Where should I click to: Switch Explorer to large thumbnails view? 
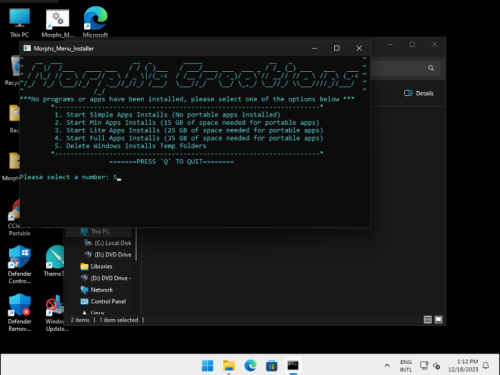point(439,320)
